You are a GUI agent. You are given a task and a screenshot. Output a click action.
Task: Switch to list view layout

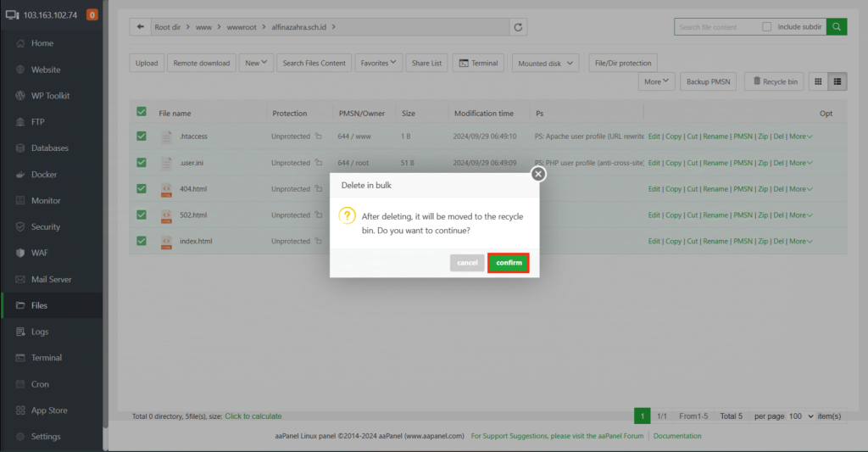[837, 81]
